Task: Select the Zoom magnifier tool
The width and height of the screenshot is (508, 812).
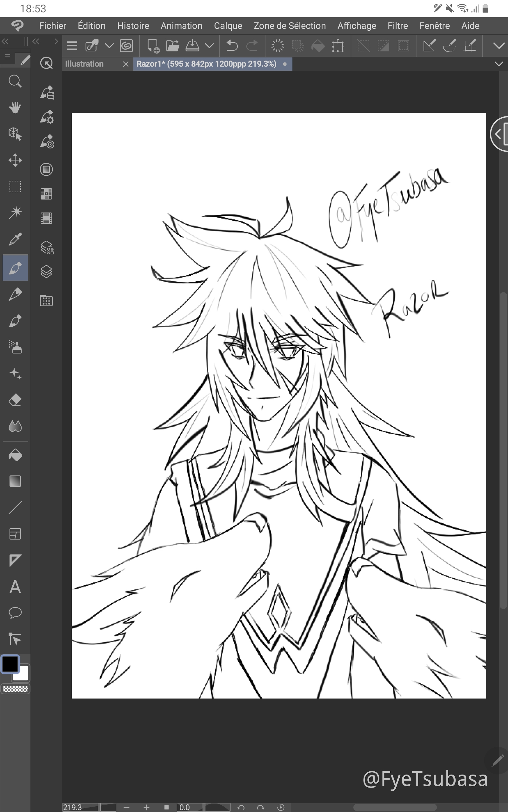Action: 15,81
